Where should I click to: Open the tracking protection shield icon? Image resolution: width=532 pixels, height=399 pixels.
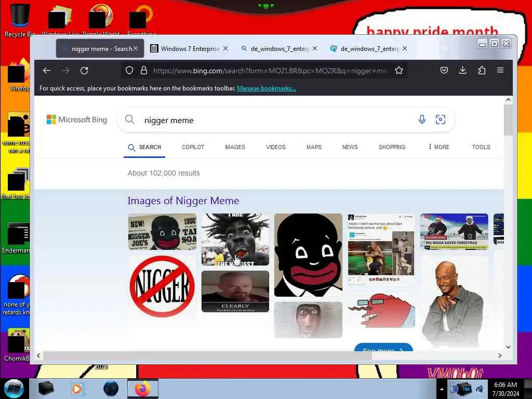(129, 71)
